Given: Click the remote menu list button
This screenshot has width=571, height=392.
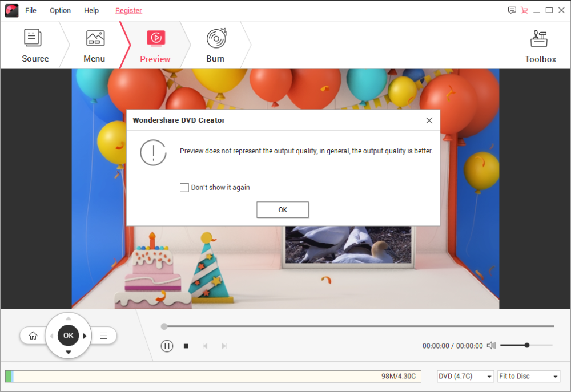Looking at the screenshot, I should [x=103, y=336].
